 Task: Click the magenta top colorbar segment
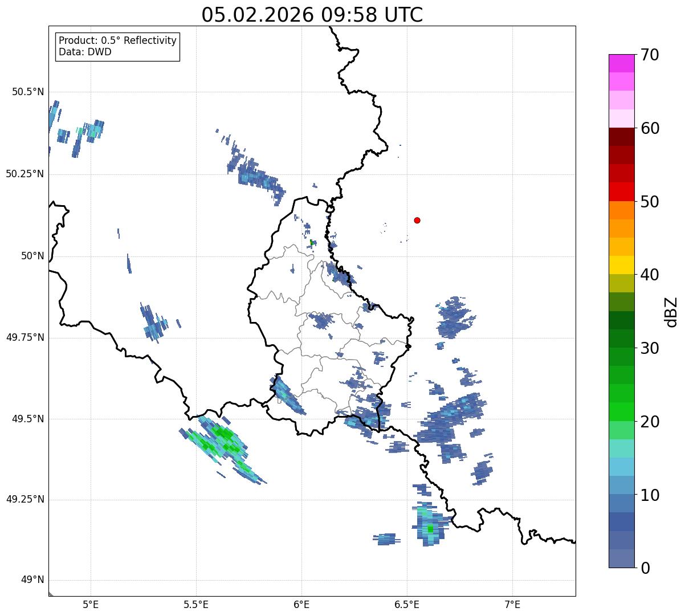tap(621, 63)
